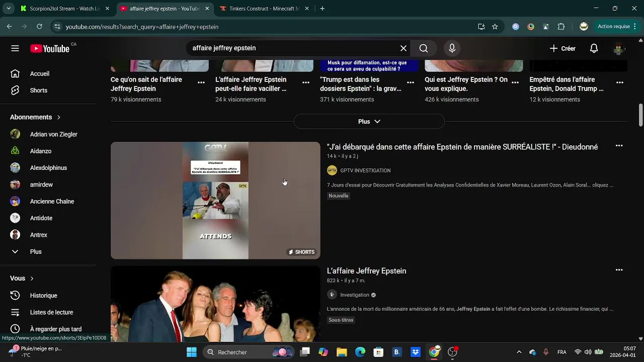The width and height of the screenshot is (644, 362).
Task: Open Microsoft Edge from the taskbar
Action: (x=360, y=352)
